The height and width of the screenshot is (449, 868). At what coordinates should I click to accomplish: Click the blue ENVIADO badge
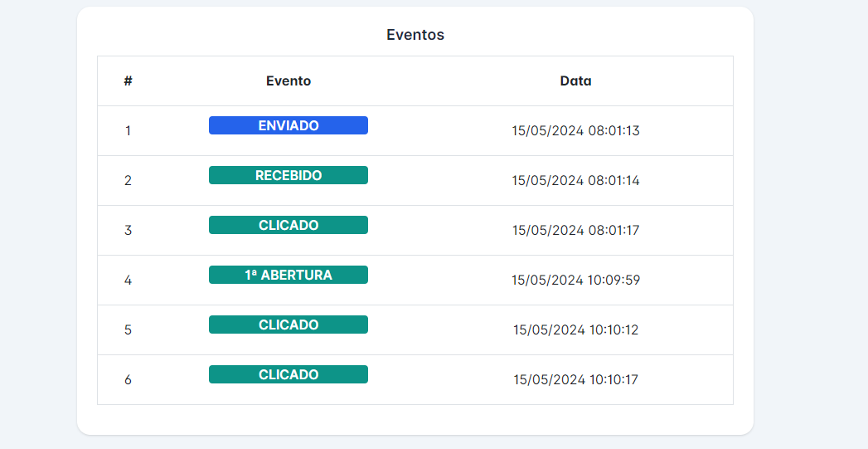click(289, 125)
